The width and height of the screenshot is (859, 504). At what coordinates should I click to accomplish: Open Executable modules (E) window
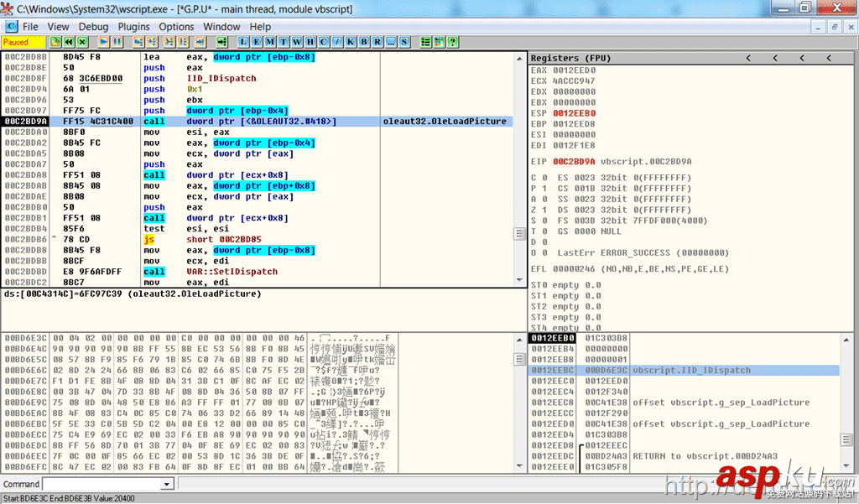tap(257, 42)
